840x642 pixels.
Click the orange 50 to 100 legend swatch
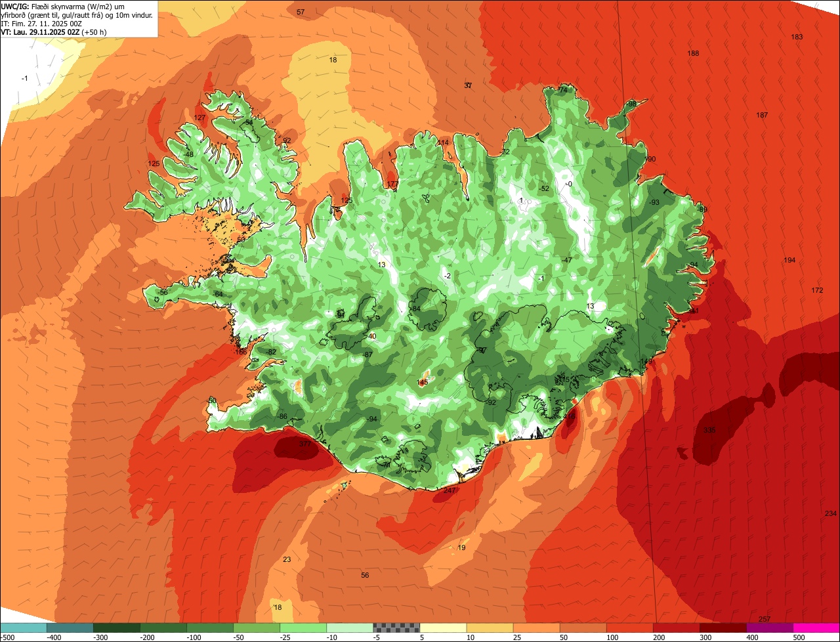(x=583, y=628)
